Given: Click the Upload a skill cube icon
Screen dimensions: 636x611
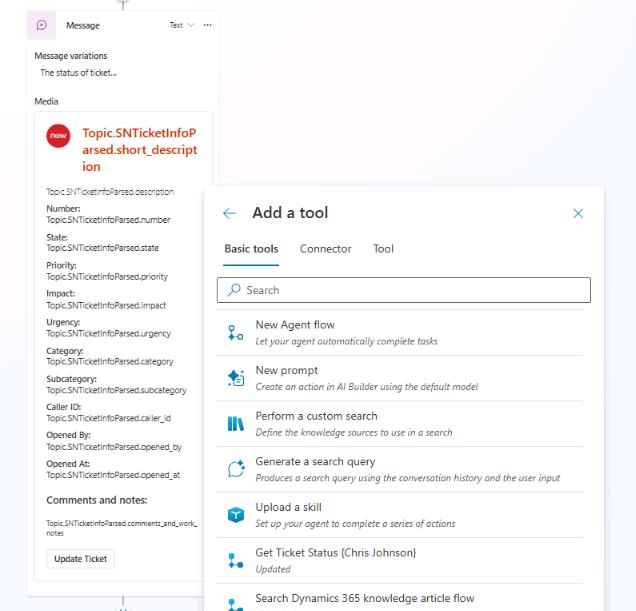Looking at the screenshot, I should (x=236, y=515).
